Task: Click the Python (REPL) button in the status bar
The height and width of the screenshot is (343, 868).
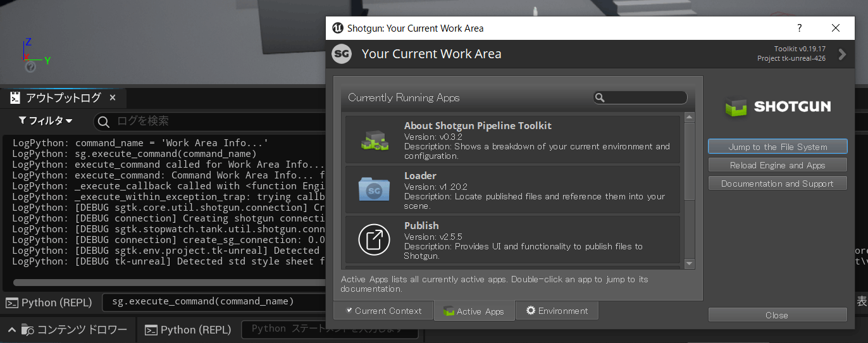Action: coord(188,330)
